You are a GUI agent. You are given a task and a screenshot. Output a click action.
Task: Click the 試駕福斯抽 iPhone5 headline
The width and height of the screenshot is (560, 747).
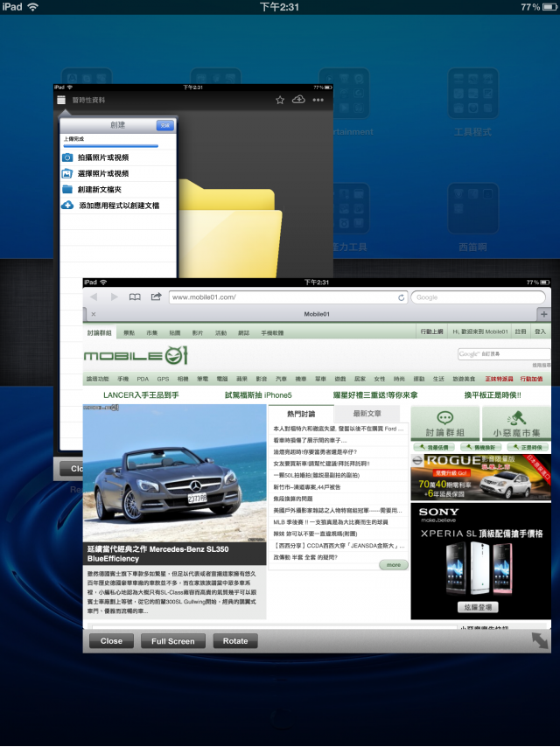tap(258, 395)
